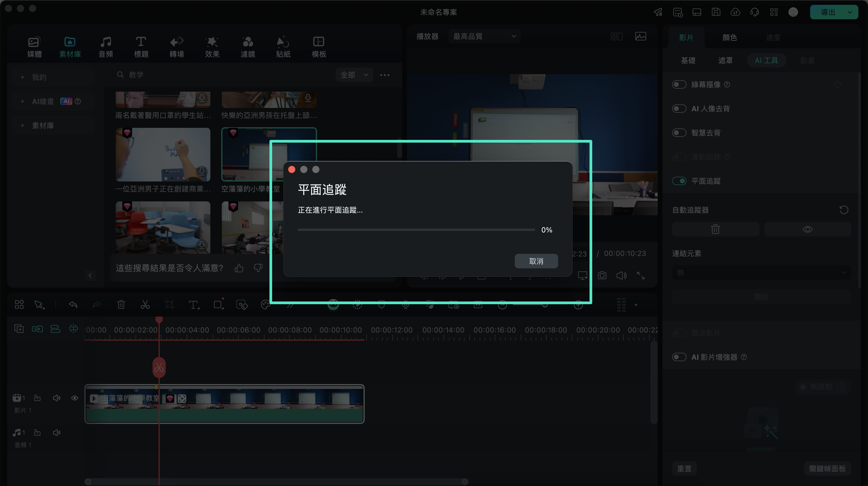
Task: Open the 連結元素 dropdown
Action: pos(761,272)
